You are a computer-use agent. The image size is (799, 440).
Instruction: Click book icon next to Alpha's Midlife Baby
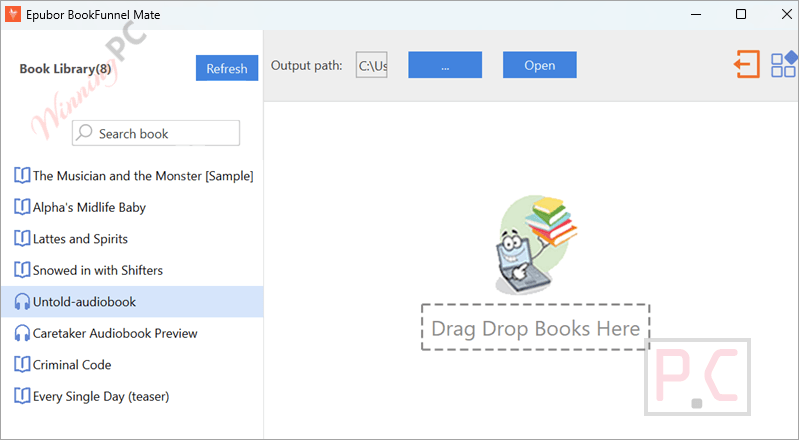coord(22,207)
